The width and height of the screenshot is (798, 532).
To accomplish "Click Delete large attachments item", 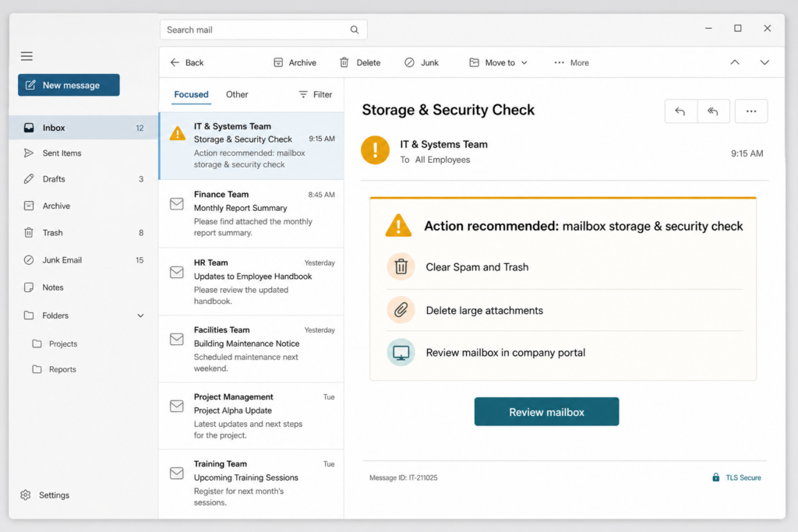I will pyautogui.click(x=564, y=310).
